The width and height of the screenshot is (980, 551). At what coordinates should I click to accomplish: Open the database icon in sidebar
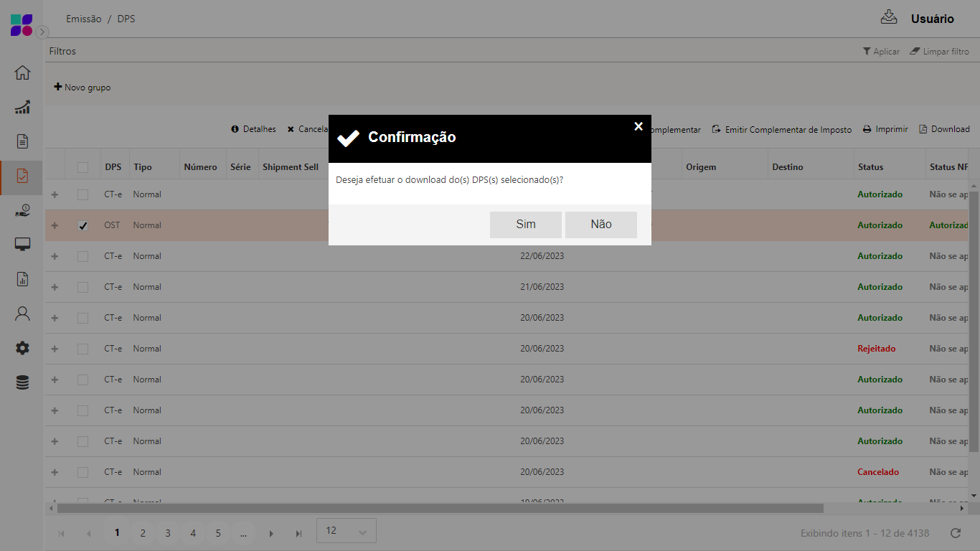coord(22,382)
